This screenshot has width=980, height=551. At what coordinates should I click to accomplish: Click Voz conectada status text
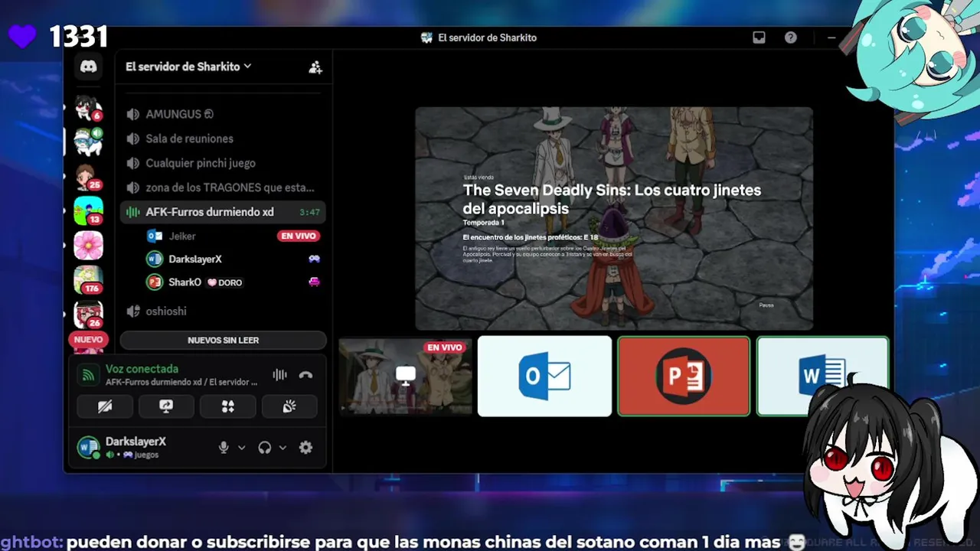(142, 369)
